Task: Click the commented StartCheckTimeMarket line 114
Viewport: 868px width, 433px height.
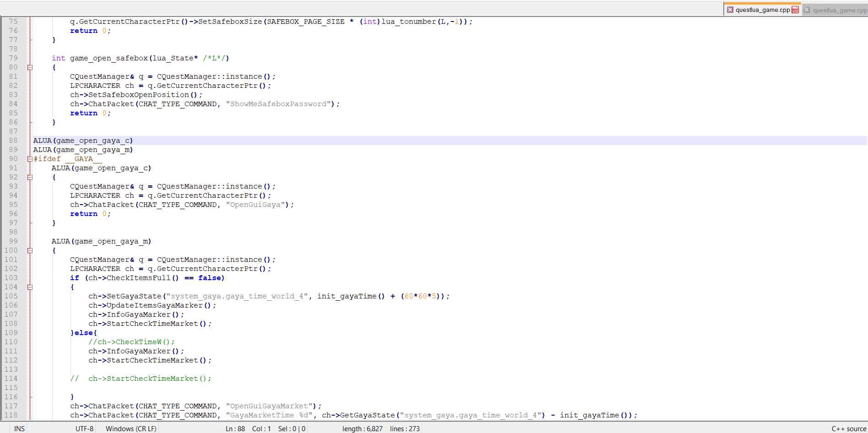Action: pos(141,379)
